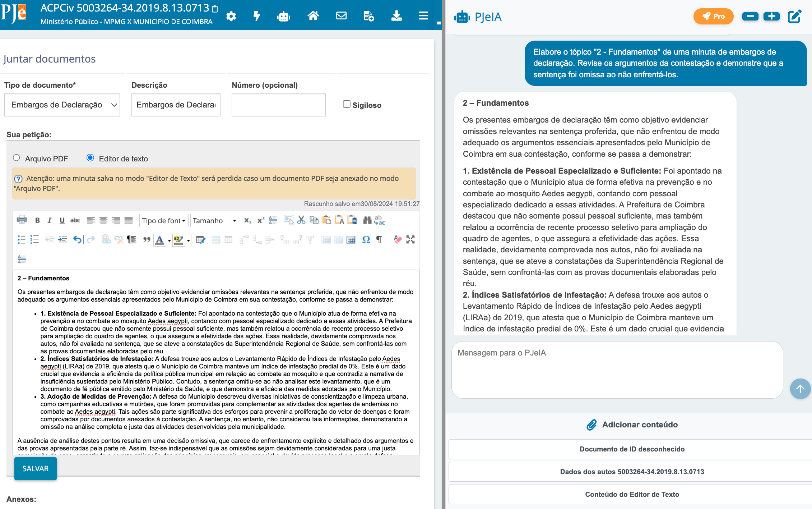Send the message with arrow button
This screenshot has width=812, height=509.
coord(800,389)
